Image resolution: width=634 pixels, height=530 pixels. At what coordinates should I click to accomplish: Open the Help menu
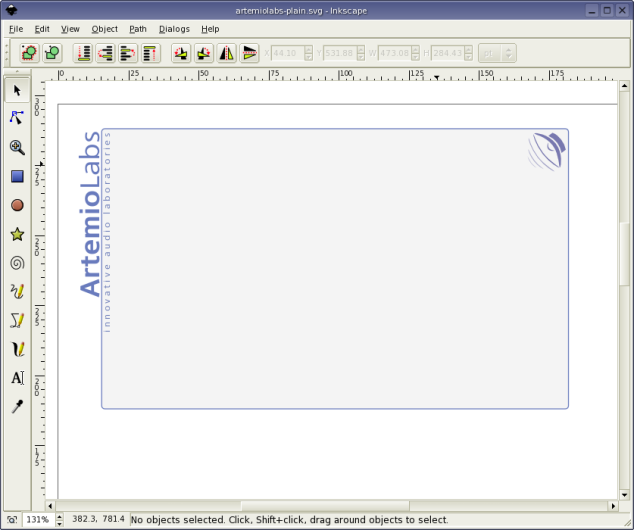click(210, 29)
